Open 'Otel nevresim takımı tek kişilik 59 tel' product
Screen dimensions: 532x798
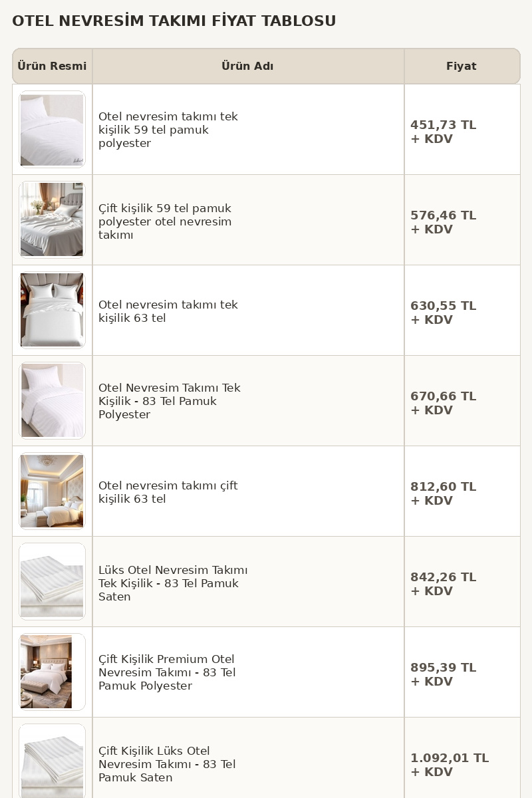tap(168, 130)
